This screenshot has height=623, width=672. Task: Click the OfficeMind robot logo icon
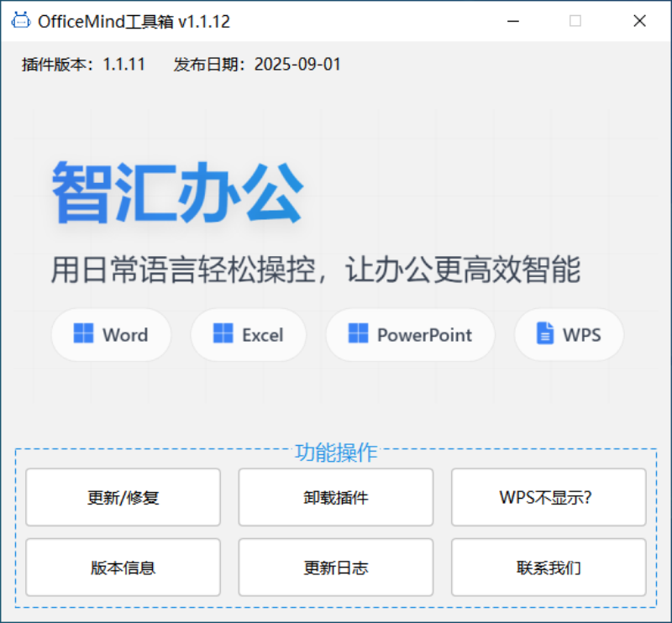(20, 19)
